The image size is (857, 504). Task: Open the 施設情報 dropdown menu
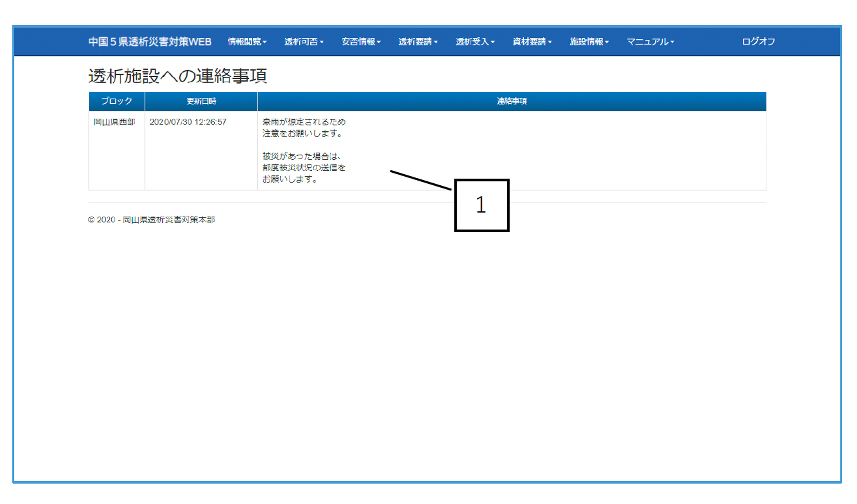coord(589,41)
